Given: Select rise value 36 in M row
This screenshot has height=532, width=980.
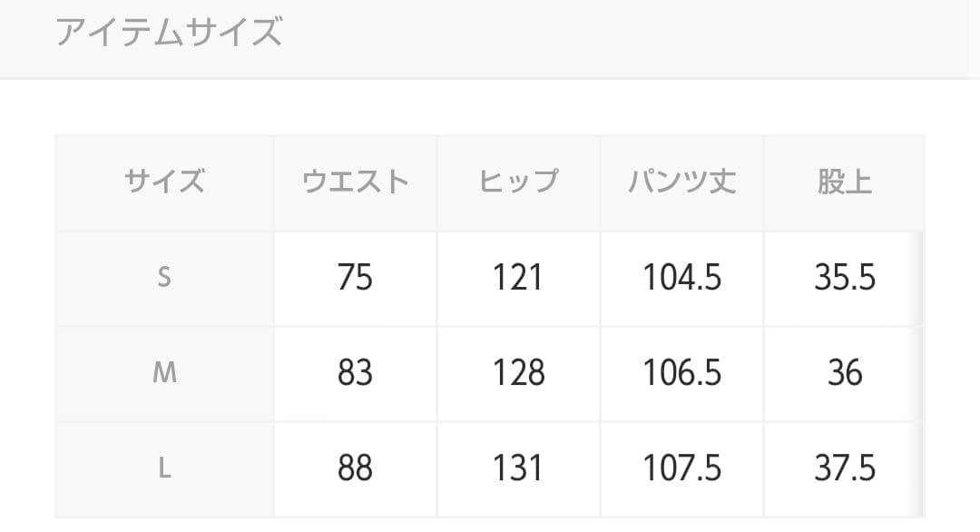Looking at the screenshot, I should (845, 372).
